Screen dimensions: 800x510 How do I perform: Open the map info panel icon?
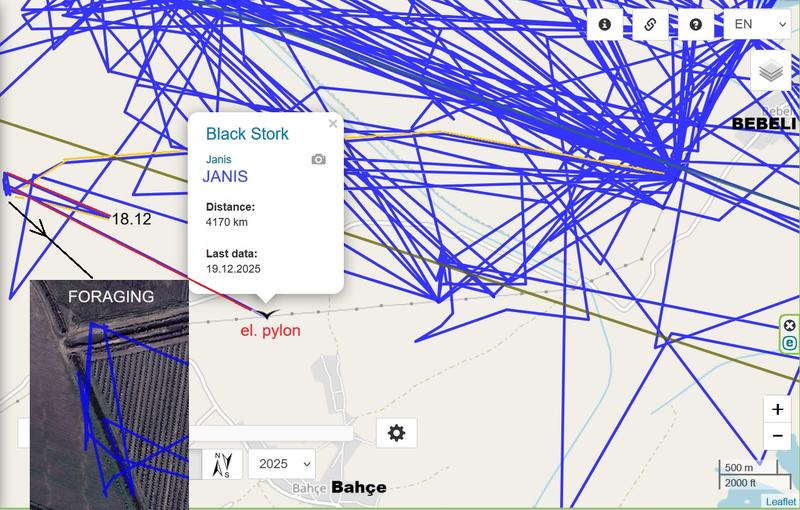tap(605, 24)
